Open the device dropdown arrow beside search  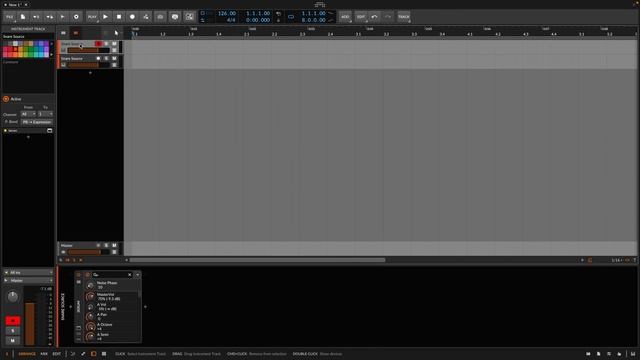tap(138, 275)
